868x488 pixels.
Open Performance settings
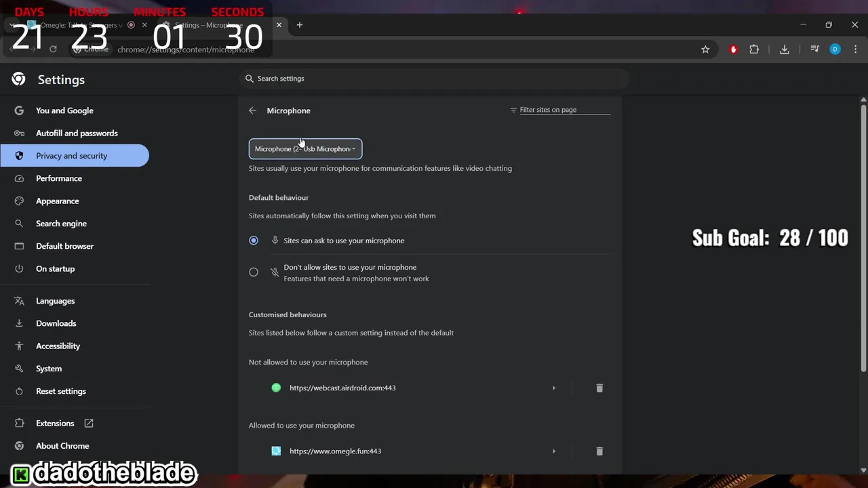tap(59, 178)
